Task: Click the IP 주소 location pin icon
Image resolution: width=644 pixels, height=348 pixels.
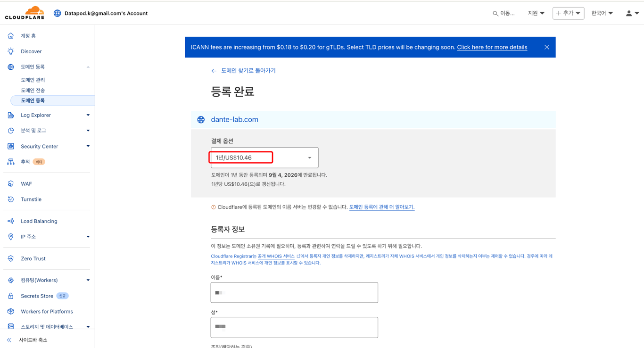Action: coord(11,237)
